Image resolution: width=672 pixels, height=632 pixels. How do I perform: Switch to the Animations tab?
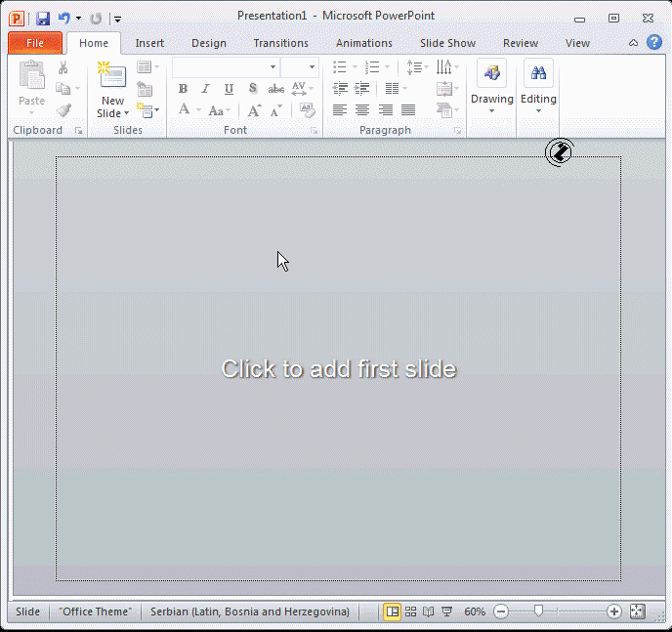[x=364, y=43]
